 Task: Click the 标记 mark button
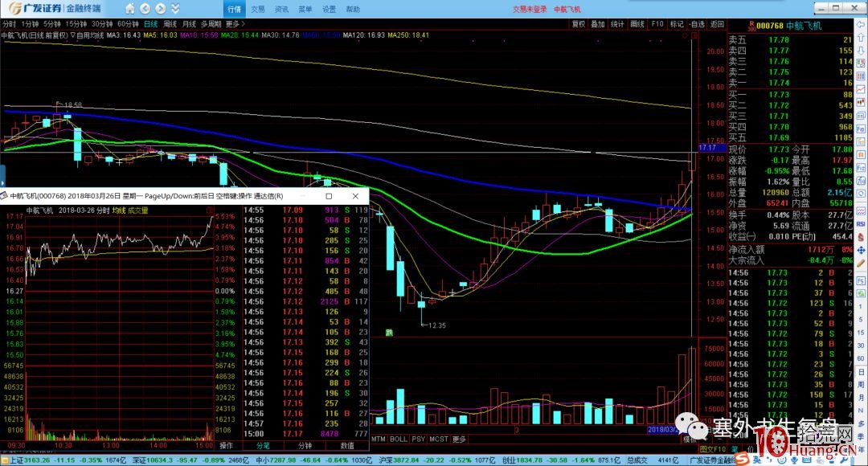(677, 24)
